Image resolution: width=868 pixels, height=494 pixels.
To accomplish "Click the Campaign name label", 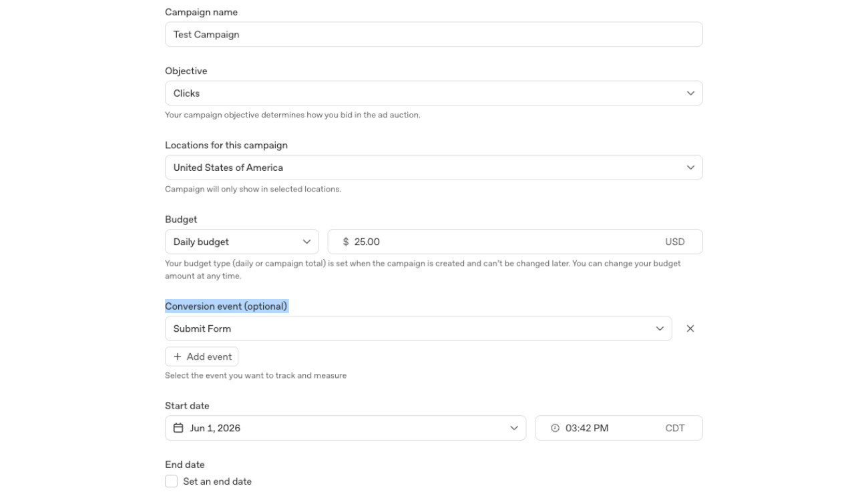I will pos(201,12).
